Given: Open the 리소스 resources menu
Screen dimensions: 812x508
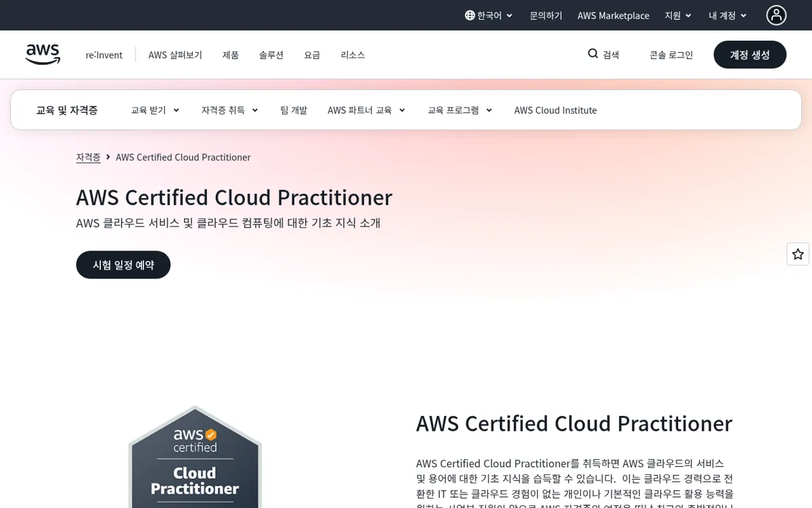Looking at the screenshot, I should coord(353,55).
